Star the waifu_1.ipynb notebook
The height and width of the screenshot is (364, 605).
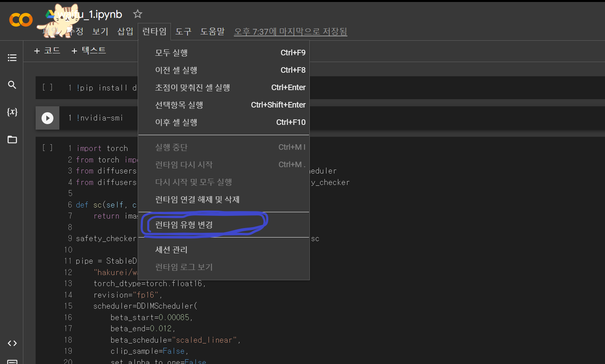[137, 14]
